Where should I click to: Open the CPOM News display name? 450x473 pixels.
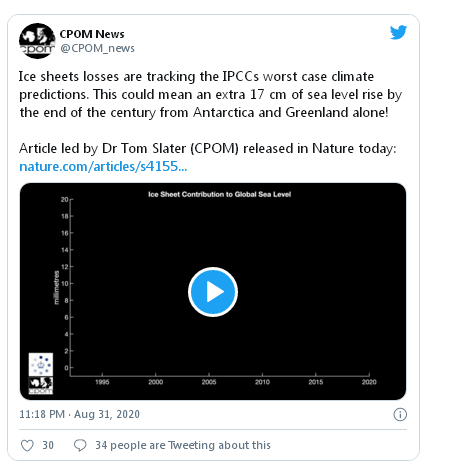click(92, 34)
